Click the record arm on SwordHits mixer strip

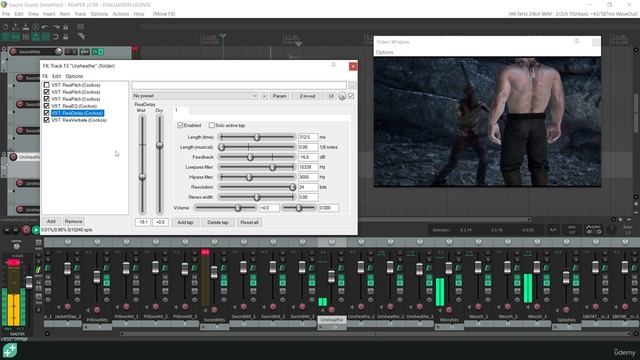[214, 310]
